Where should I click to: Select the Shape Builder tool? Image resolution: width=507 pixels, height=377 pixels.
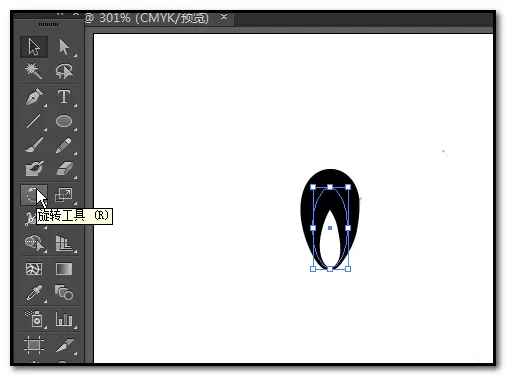pos(34,242)
